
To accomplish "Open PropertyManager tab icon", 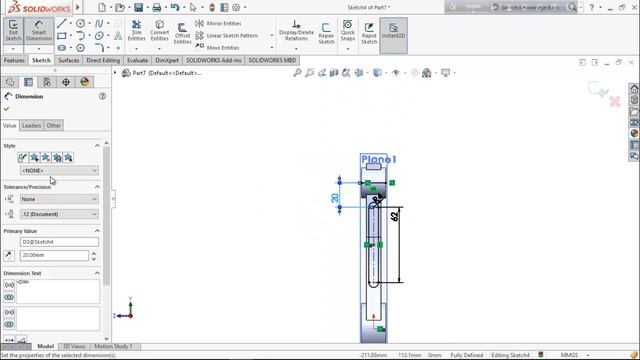I will point(28,82).
